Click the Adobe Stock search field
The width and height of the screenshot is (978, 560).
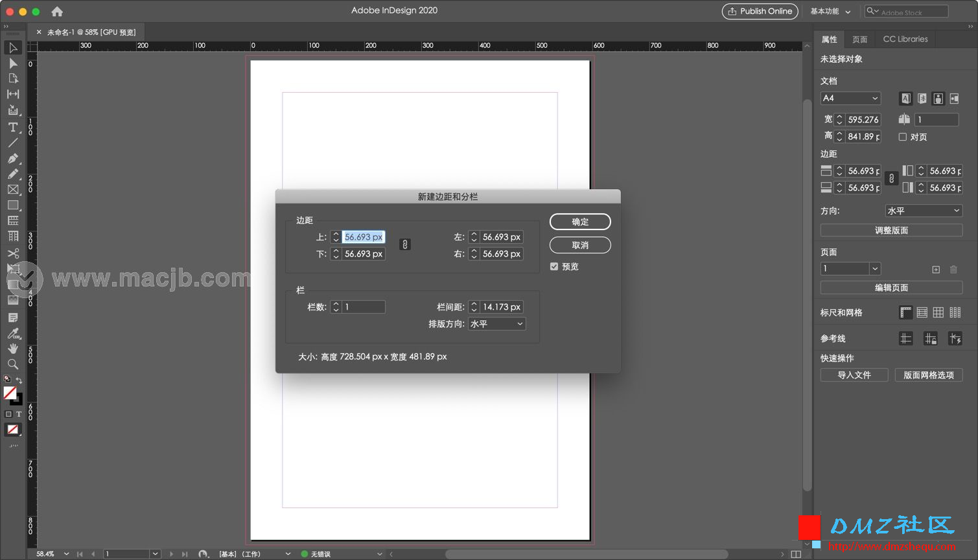click(x=906, y=12)
